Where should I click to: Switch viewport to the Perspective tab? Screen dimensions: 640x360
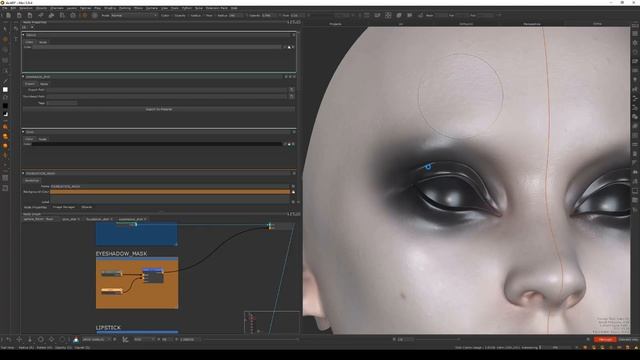(532, 24)
